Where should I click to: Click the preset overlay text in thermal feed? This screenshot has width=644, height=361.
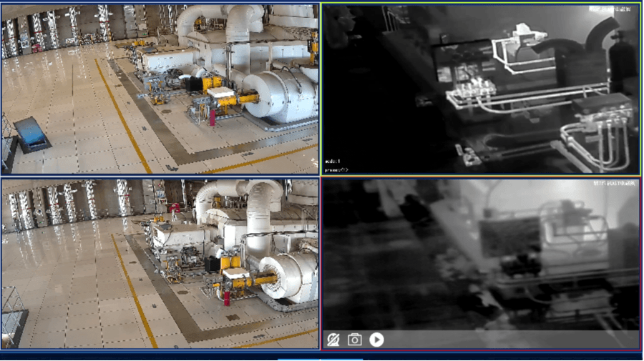[x=336, y=169]
